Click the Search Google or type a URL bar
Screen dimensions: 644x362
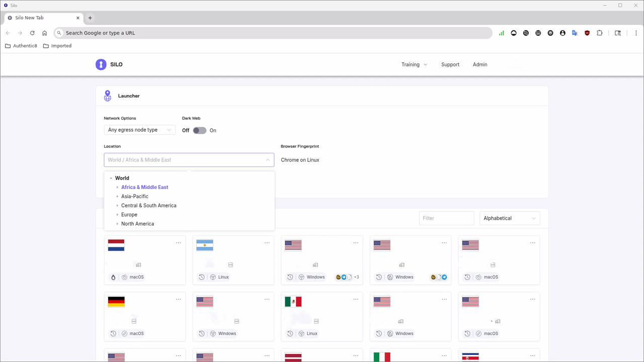[x=273, y=33]
